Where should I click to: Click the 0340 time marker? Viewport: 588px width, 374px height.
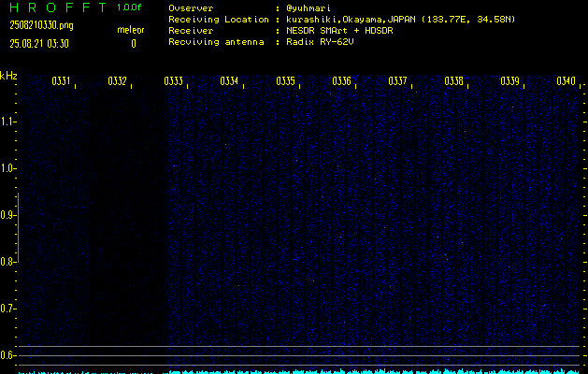pyautogui.click(x=566, y=81)
